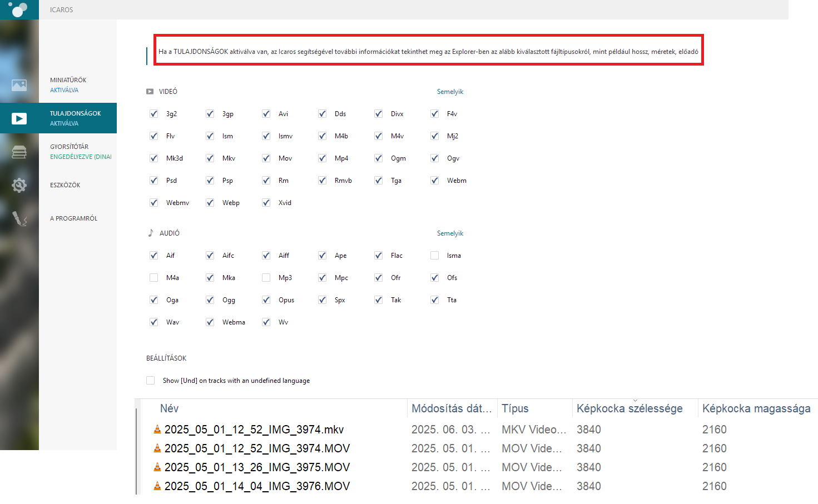The image size is (818, 504).
Task: Click VLC icon of IMG_3974.MOV file
Action: pyautogui.click(x=157, y=448)
